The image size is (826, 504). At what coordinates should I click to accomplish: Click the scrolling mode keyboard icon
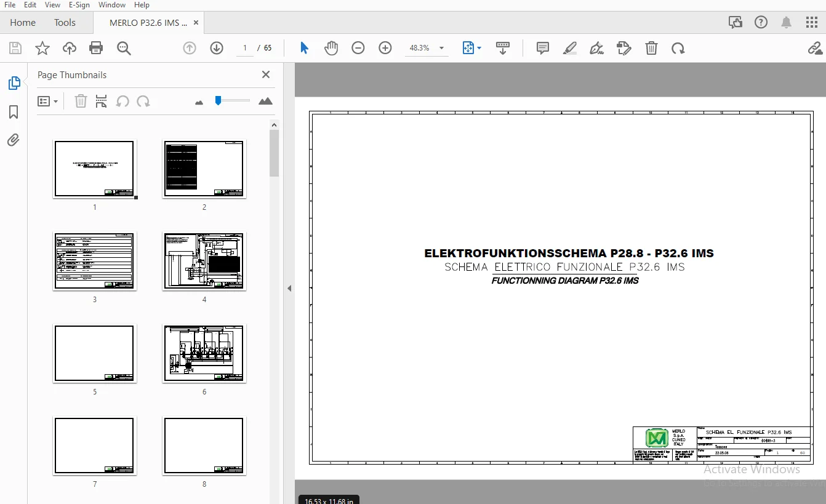pos(503,48)
